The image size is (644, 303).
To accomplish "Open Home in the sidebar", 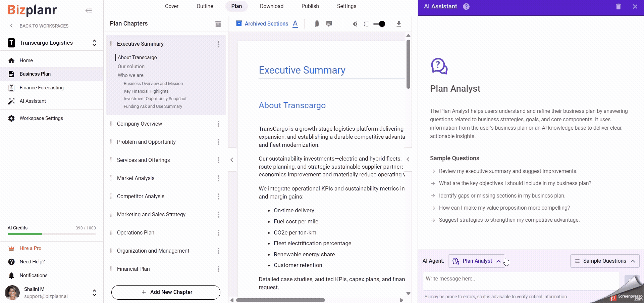I will coord(52,60).
